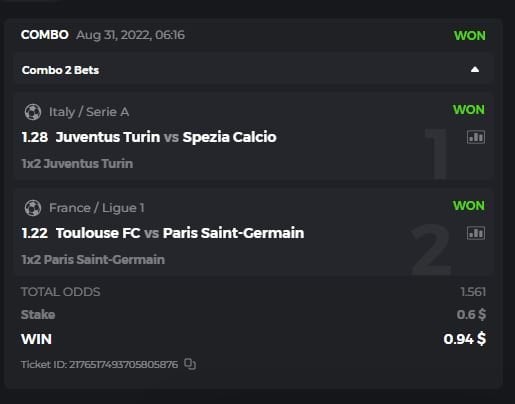Click the green WON status at top

470,36
